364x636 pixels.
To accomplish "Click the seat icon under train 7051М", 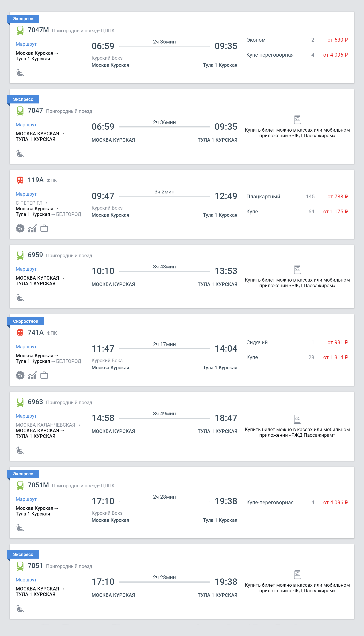I will (x=20, y=528).
